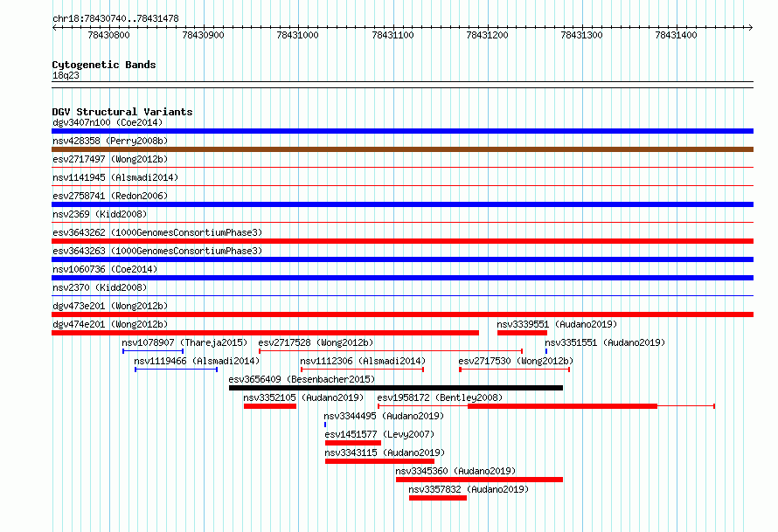Image resolution: width=778 pixels, height=532 pixels.
Task: Click the red bracket under esv2717530
Action: (x=515, y=370)
